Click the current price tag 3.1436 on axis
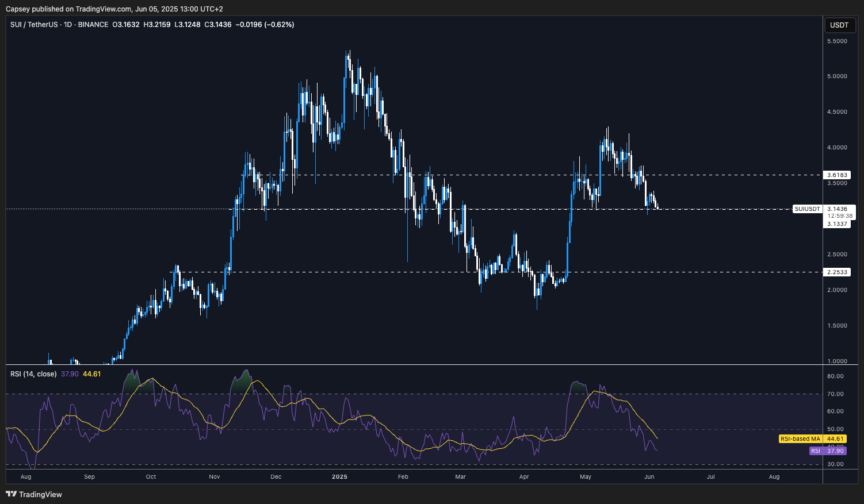Viewport: 864px width, 504px height. (837, 209)
